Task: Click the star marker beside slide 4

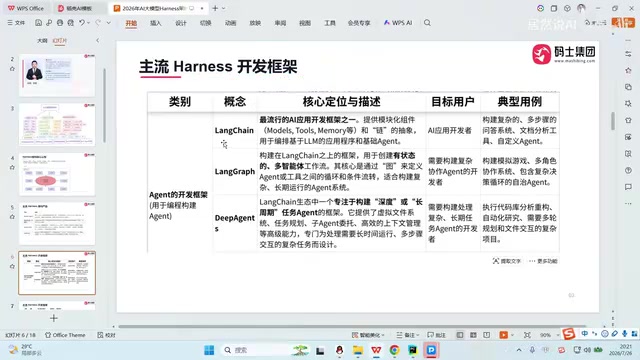Action: [12, 167]
